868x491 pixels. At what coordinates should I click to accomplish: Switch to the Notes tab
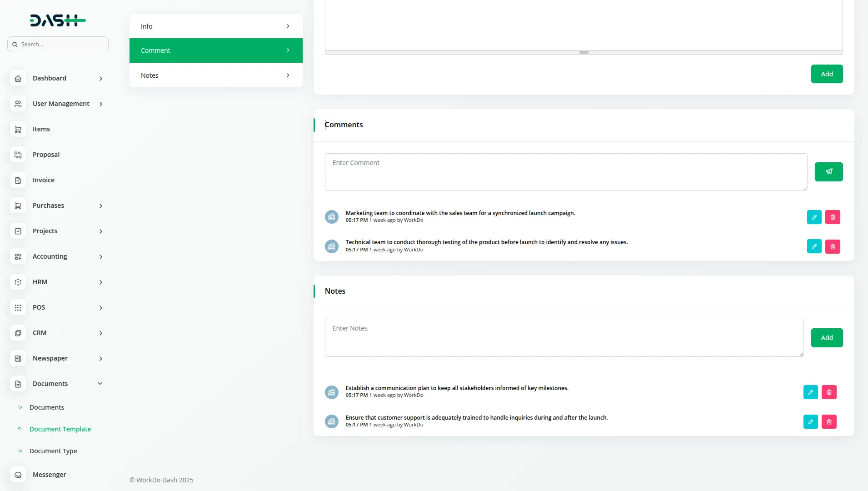[x=215, y=75]
